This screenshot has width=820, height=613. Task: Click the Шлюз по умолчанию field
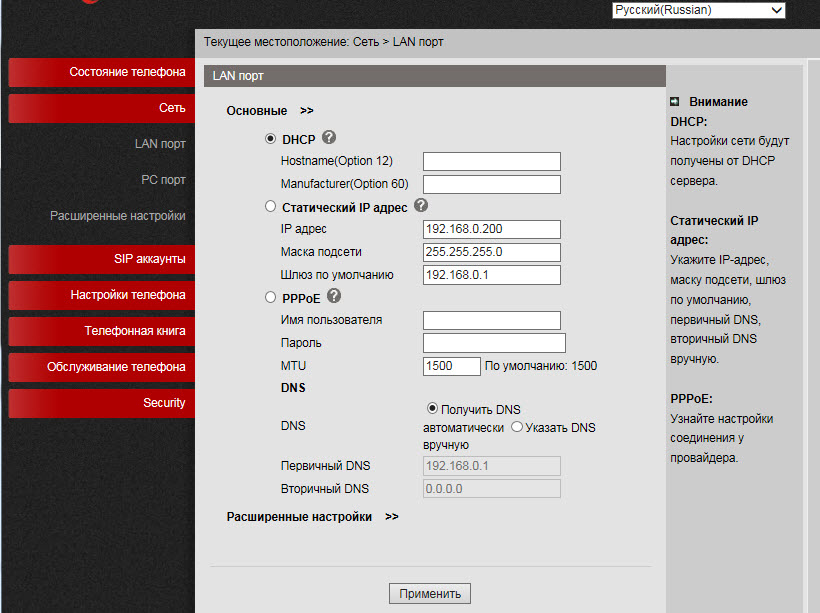[492, 276]
